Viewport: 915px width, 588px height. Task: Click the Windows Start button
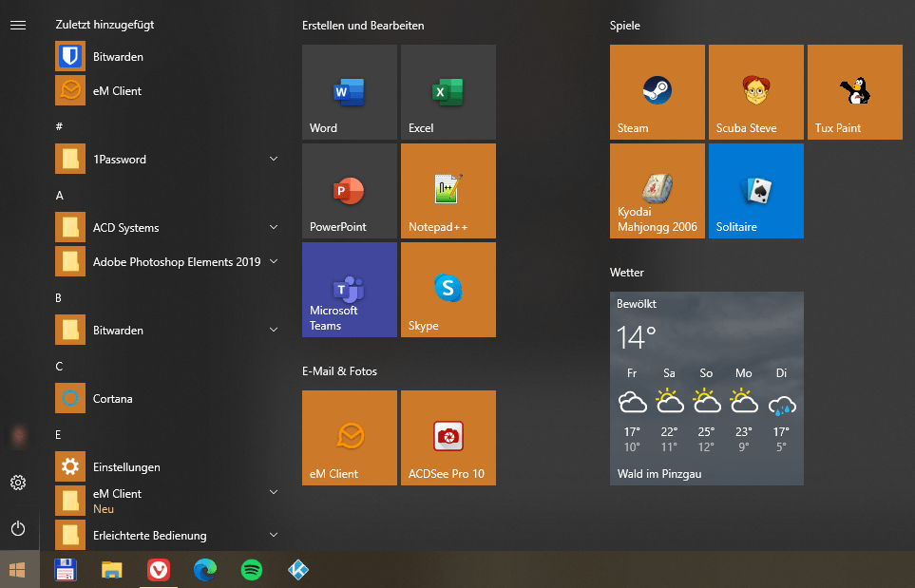tap(18, 569)
